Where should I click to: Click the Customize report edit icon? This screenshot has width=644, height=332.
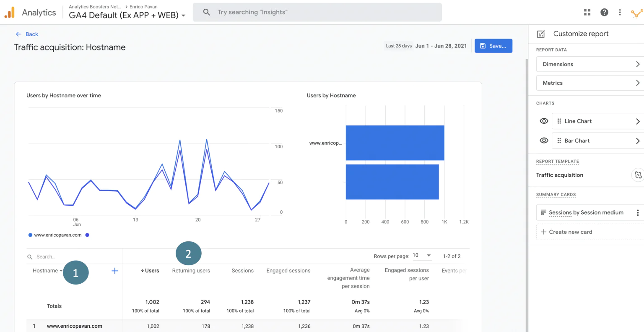click(541, 34)
